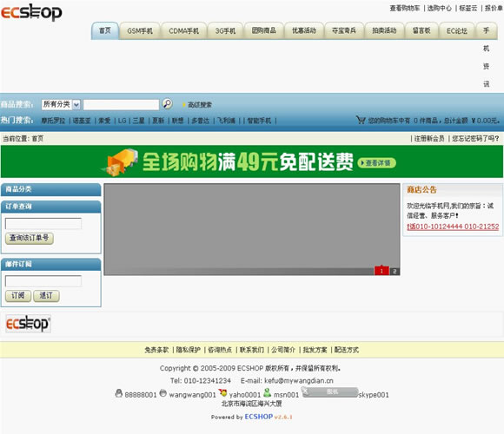Click the magnifier search icon
This screenshot has width=504, height=434.
pyautogui.click(x=167, y=103)
